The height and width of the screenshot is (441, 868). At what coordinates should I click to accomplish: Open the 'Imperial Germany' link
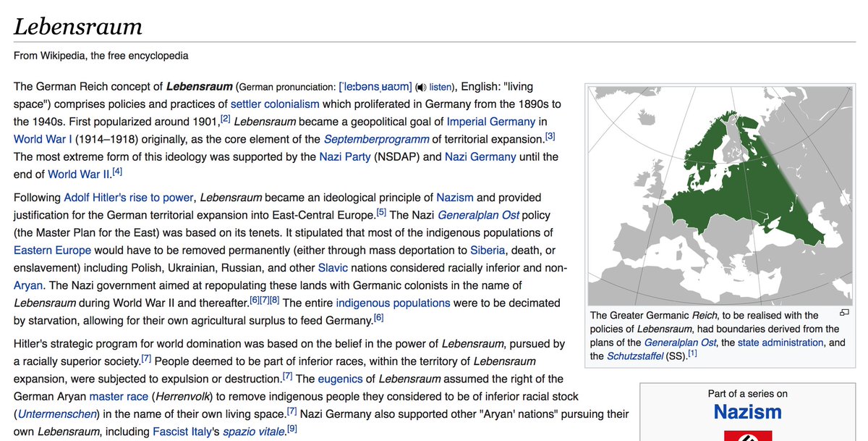click(x=491, y=122)
